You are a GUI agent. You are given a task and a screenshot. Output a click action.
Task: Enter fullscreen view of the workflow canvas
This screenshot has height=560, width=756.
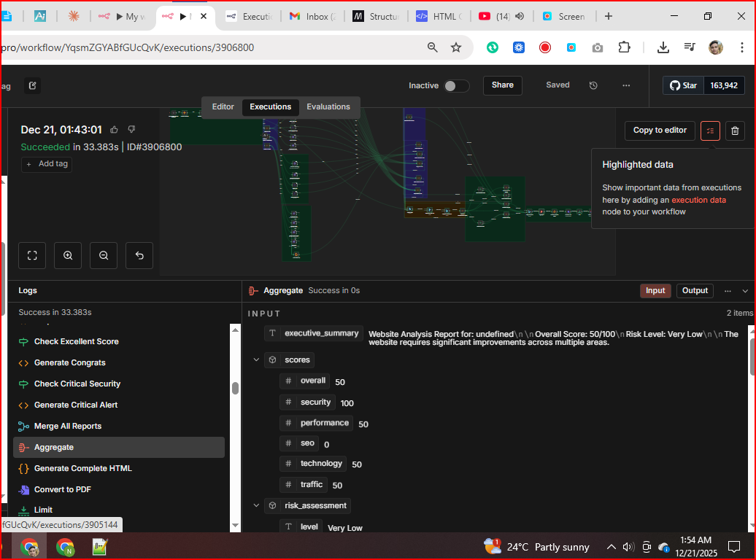click(x=31, y=255)
